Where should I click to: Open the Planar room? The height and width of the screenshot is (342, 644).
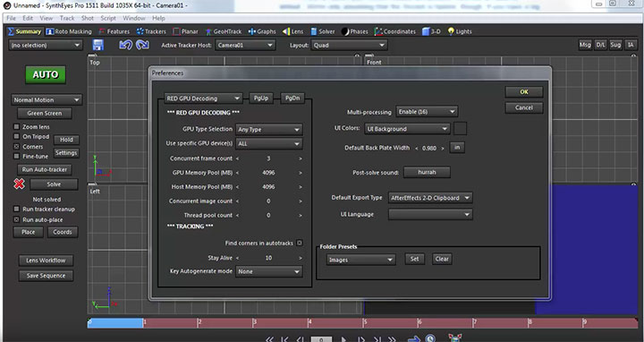point(185,31)
